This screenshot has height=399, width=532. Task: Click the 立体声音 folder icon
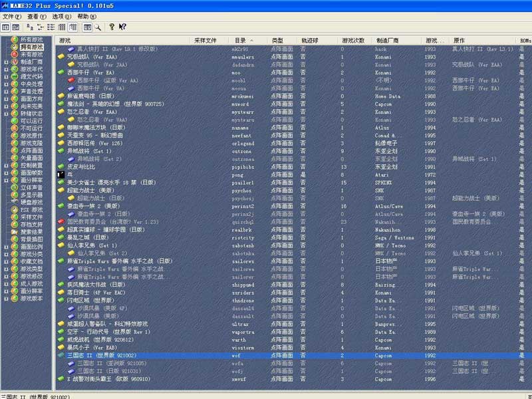(15, 188)
